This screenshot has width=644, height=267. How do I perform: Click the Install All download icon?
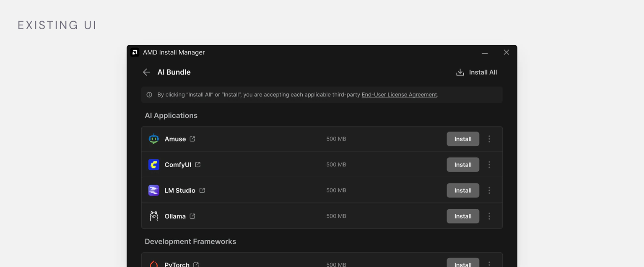click(x=460, y=72)
